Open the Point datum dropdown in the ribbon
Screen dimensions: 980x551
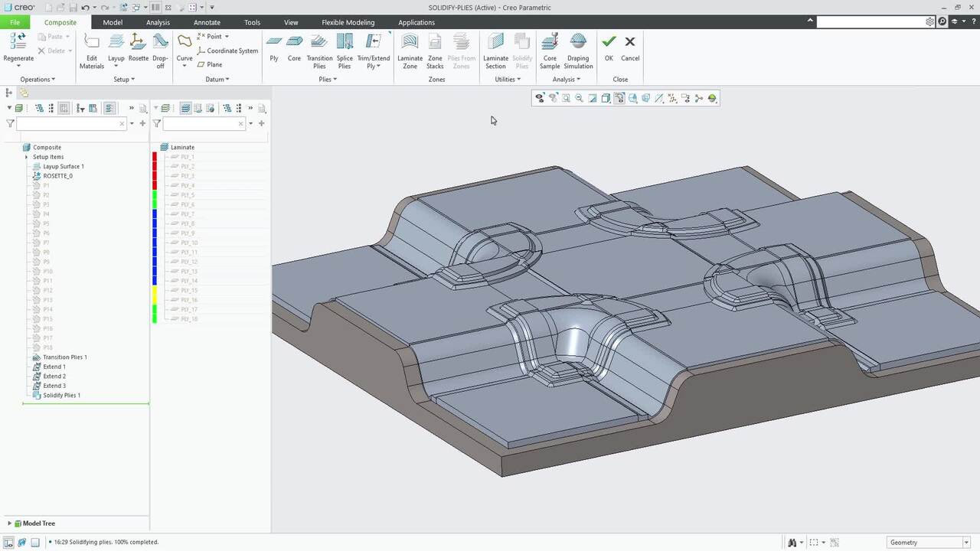pyautogui.click(x=225, y=36)
